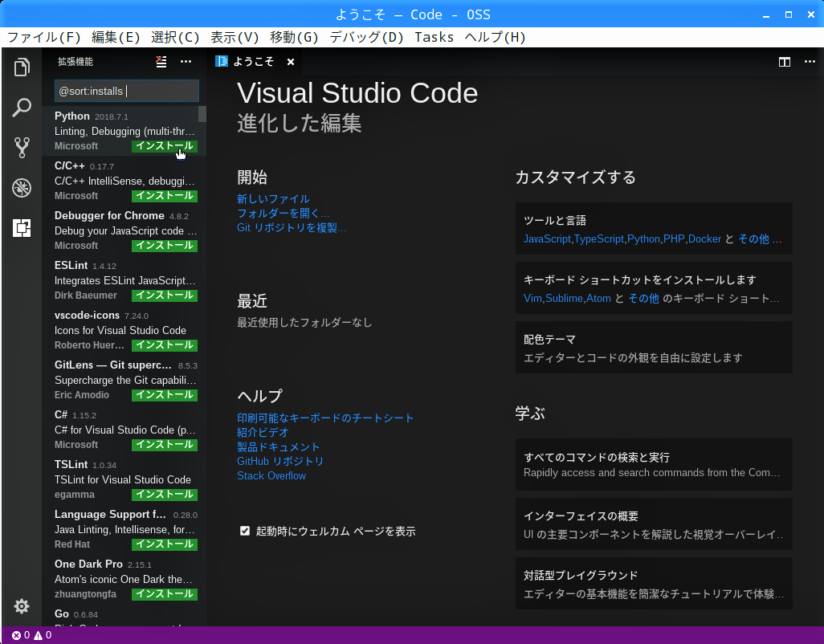This screenshot has height=644, width=824.
Task: Close the ようこそ tab
Action: [x=291, y=62]
